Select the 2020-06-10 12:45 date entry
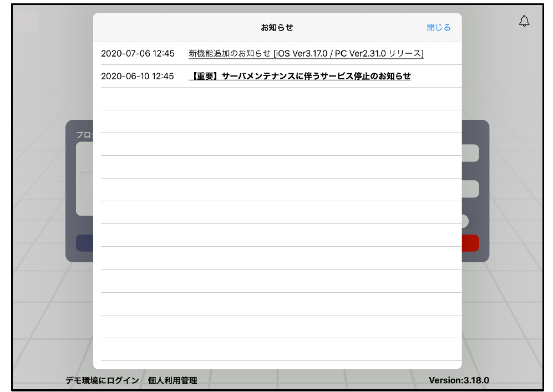 coord(138,77)
